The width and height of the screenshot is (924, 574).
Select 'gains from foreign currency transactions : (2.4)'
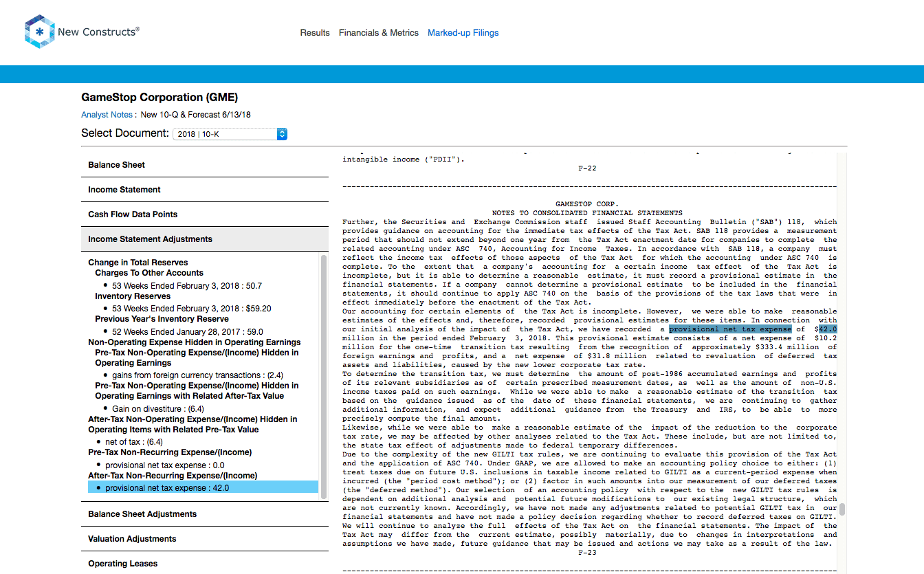click(198, 375)
